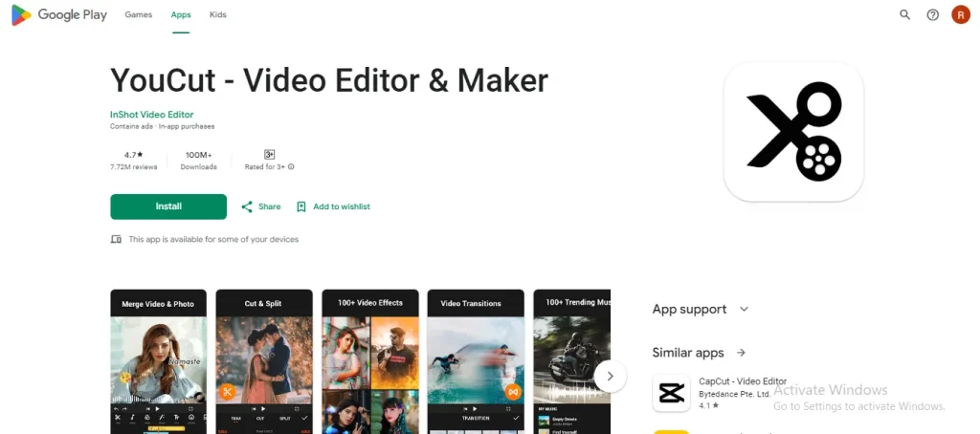The height and width of the screenshot is (434, 980).
Task: Click 'This app is available for some of your devices'
Action: coord(213,239)
